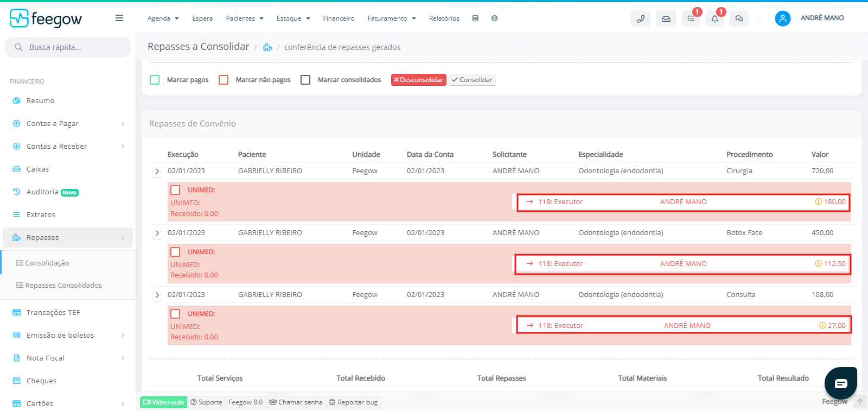Check the Marcar consolidados checkbox

[x=305, y=80]
